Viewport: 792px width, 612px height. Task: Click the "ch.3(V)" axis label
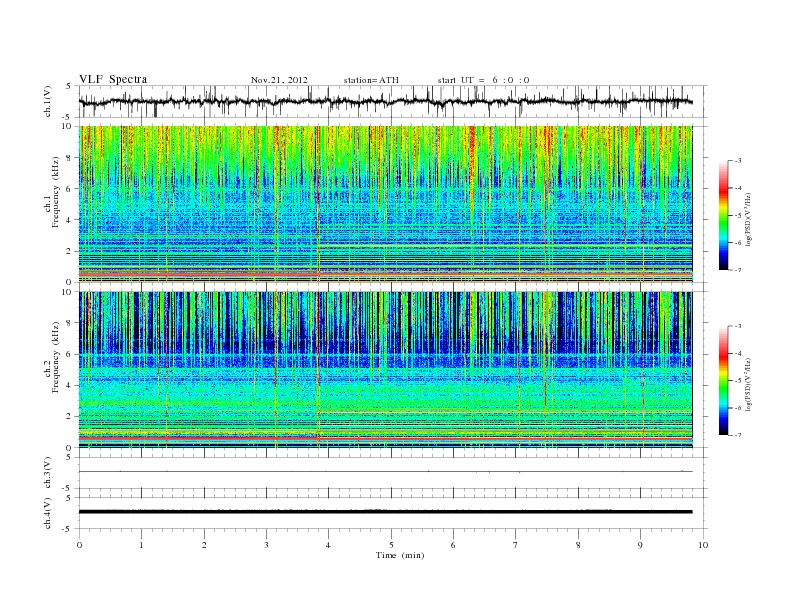(x=48, y=473)
